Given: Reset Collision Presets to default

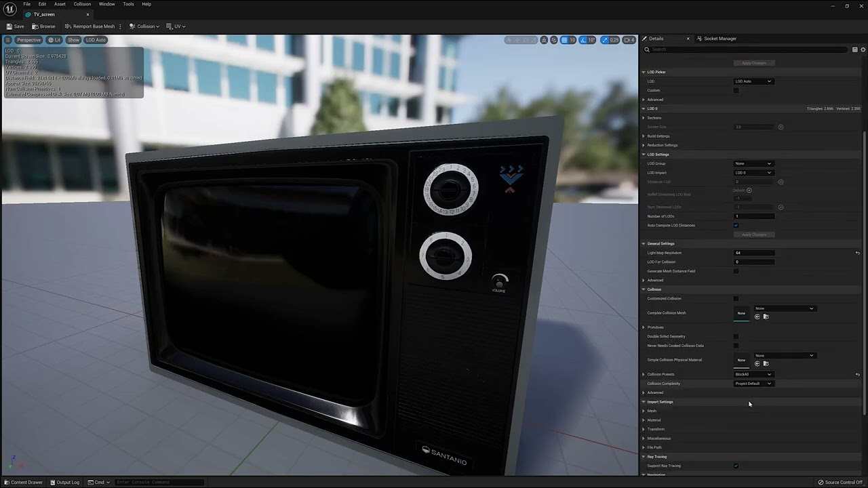Looking at the screenshot, I should pos(857,374).
